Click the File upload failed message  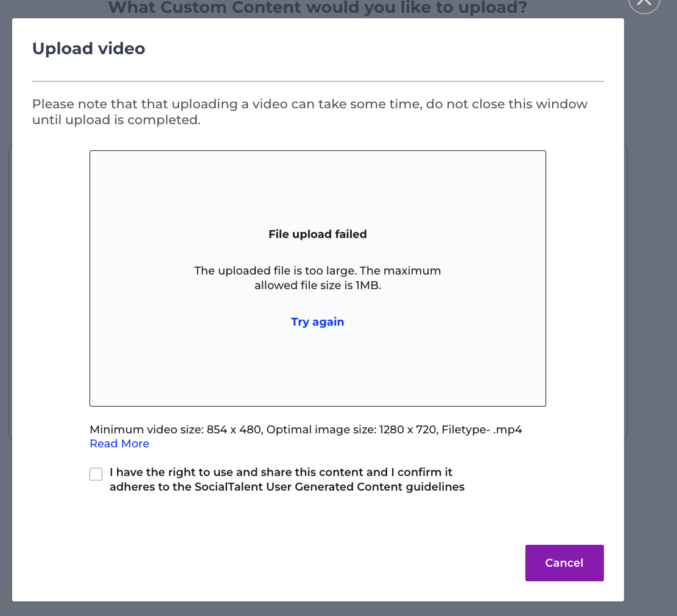[317, 234]
